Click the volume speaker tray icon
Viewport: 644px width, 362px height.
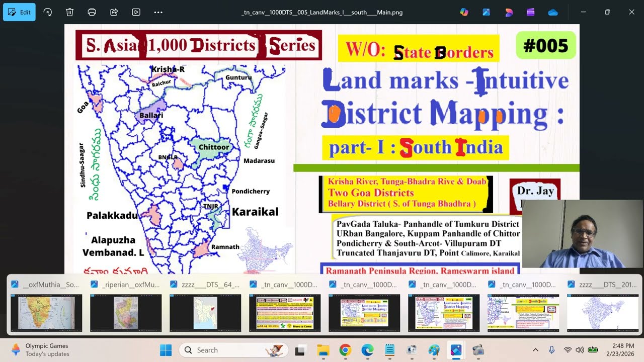click(x=579, y=350)
